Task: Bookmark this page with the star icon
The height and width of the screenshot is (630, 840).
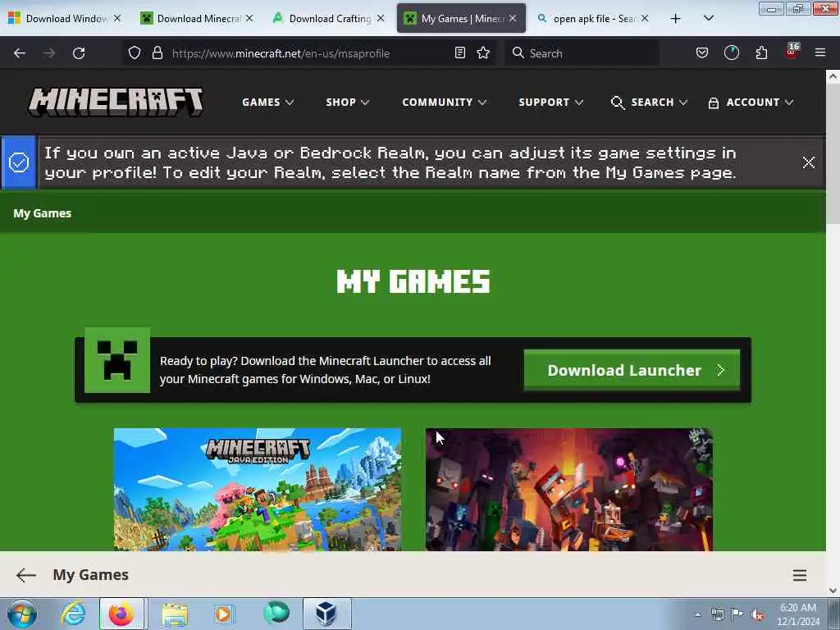Action: 483,52
